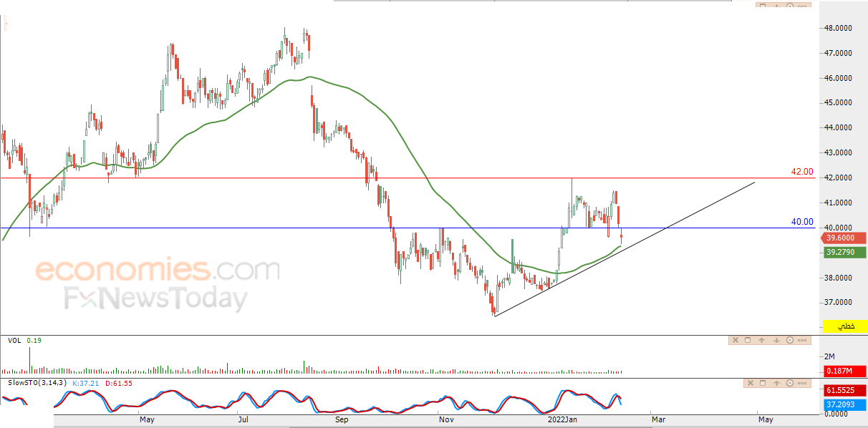Click the Jul date axis label

(x=243, y=419)
